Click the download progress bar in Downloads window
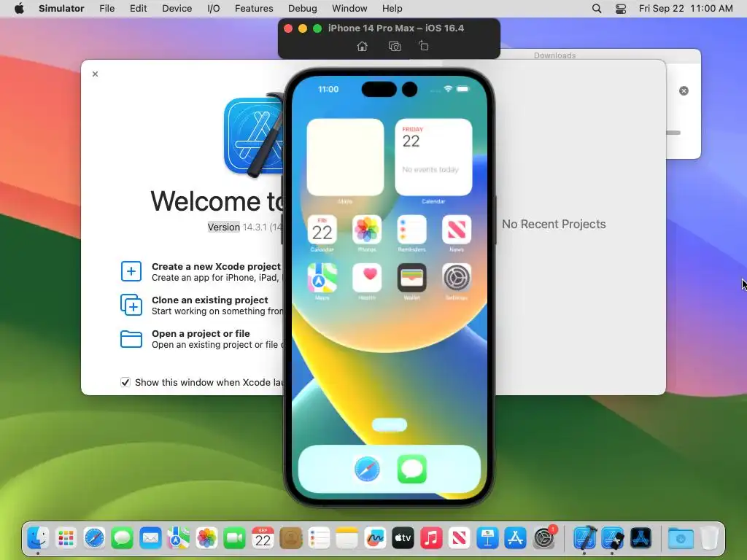 [673, 133]
